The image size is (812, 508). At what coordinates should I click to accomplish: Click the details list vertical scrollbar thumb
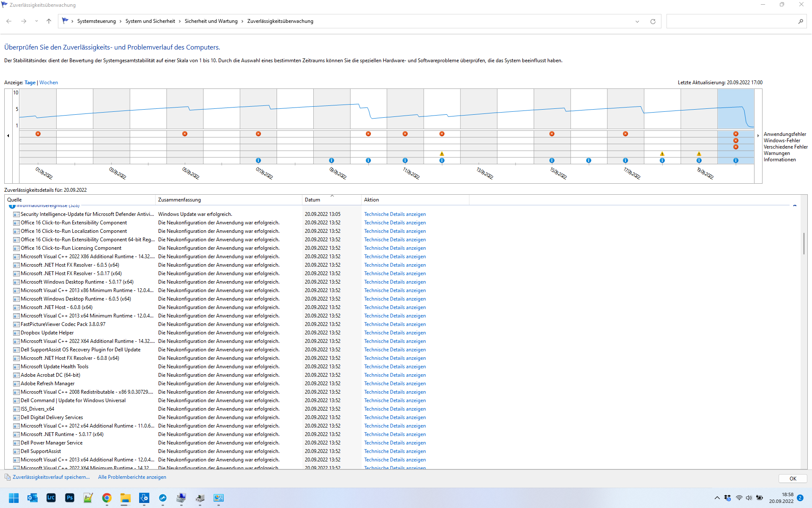[804, 243]
